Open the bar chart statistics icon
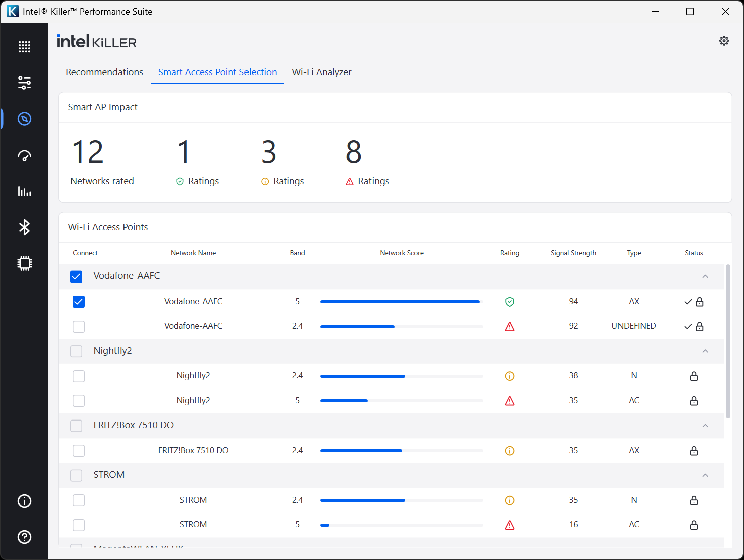The image size is (744, 560). 24,191
